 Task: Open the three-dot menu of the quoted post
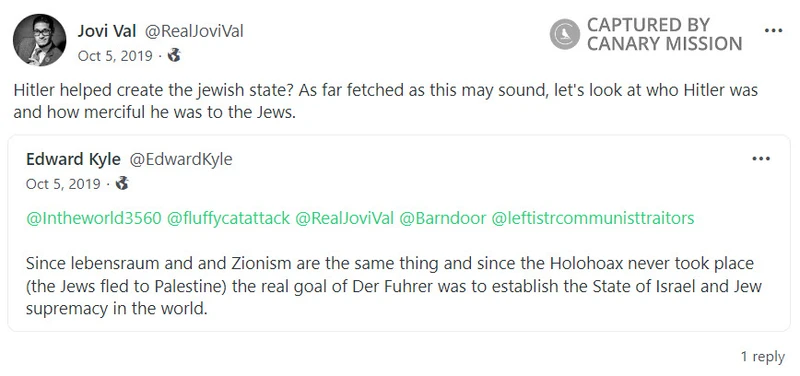pos(761,159)
